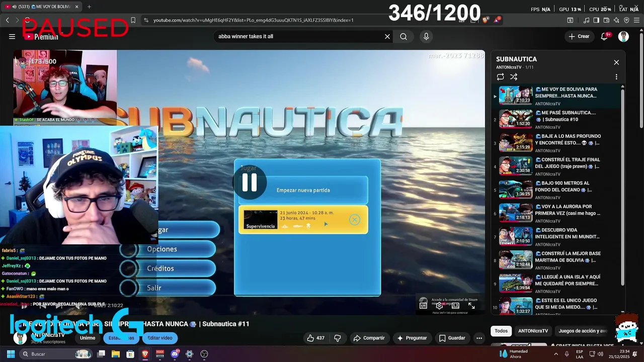Dislike the video with thumbs down
This screenshot has height=362, width=644.
[x=338, y=338]
